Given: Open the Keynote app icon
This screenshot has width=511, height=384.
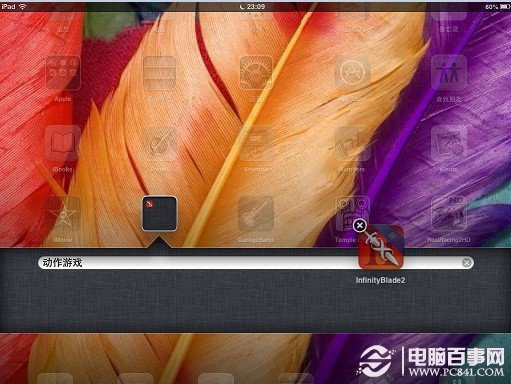Looking at the screenshot, I should tap(256, 143).
